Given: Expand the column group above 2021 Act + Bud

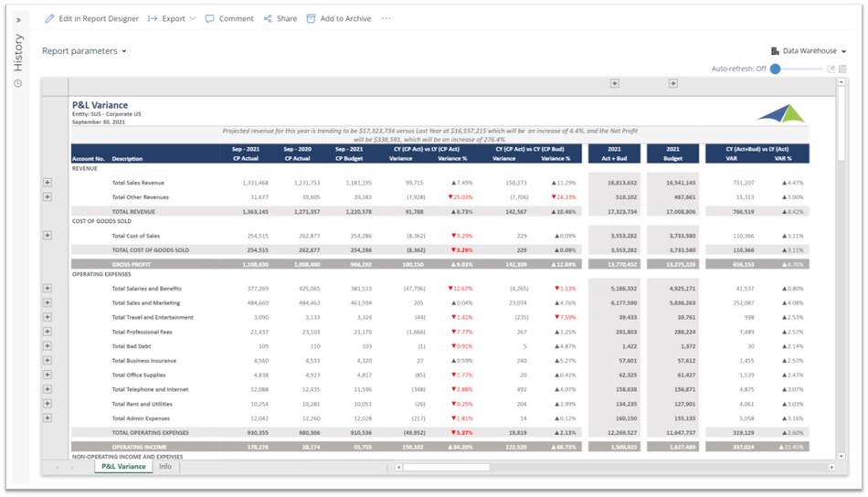Looking at the screenshot, I should [x=615, y=84].
